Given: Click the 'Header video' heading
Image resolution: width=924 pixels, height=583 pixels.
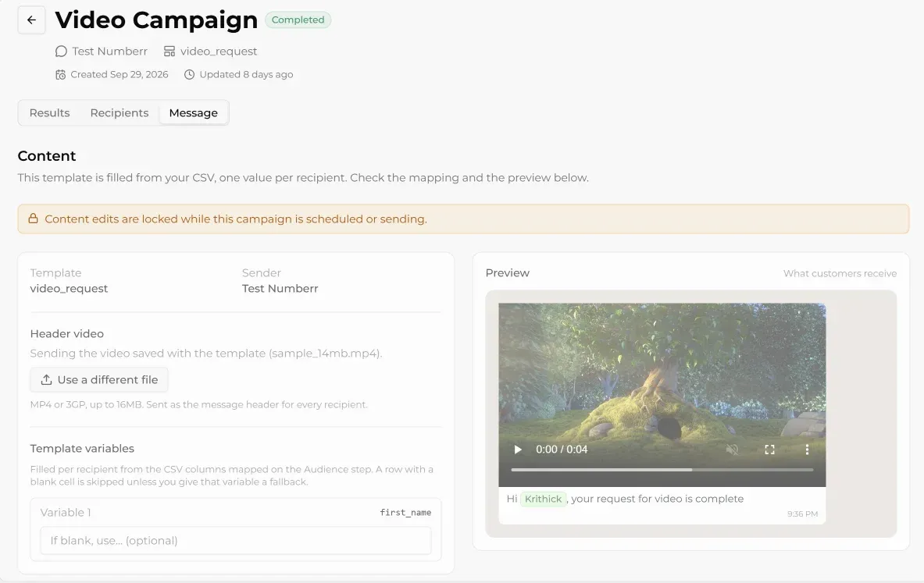Looking at the screenshot, I should [x=66, y=334].
